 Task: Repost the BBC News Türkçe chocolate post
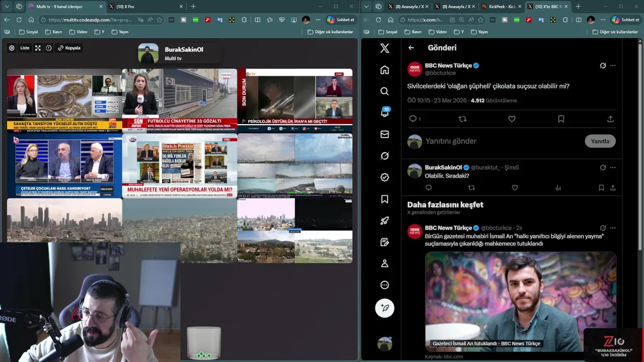pos(462,119)
